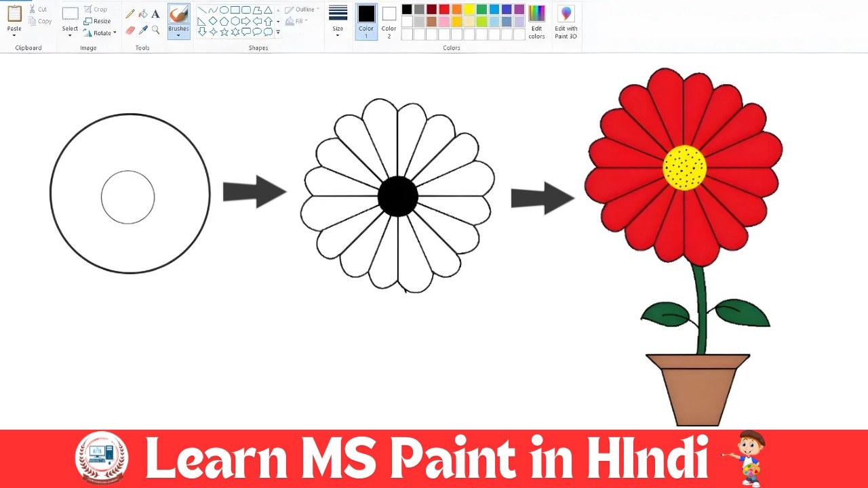Open the shape Outline dropdown
The width and height of the screenshot is (868, 488).
(x=301, y=9)
